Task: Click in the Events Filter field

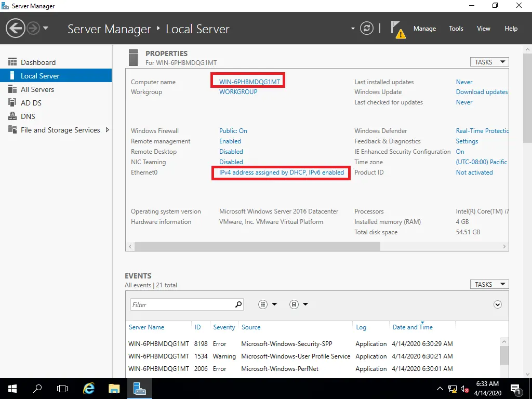Action: click(182, 304)
